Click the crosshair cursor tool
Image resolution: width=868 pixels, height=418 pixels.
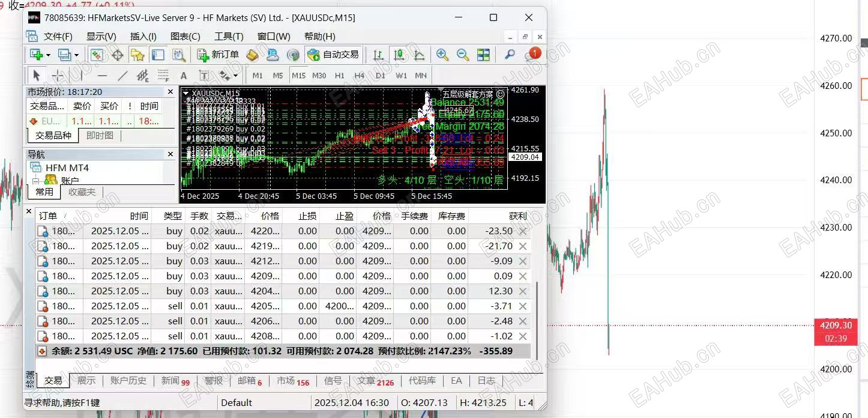pyautogui.click(x=57, y=76)
